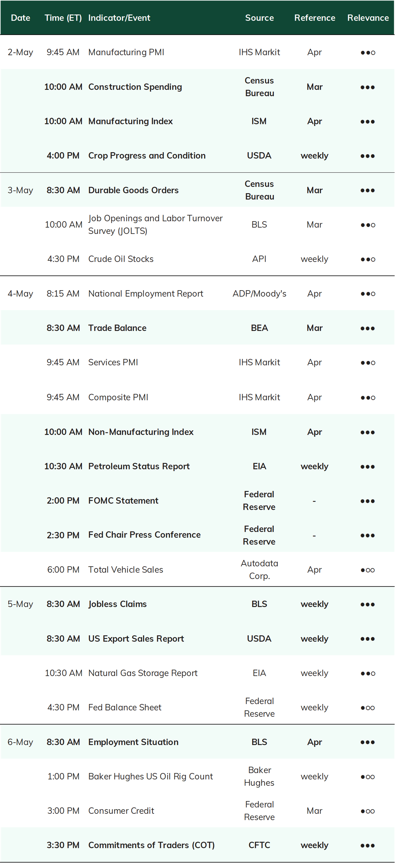
Task: Select the Date column header
Action: click(x=21, y=18)
